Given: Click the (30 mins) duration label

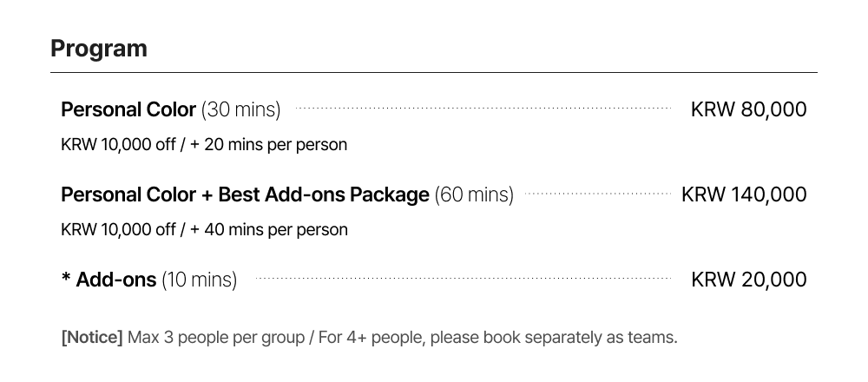Looking at the screenshot, I should point(241,109).
